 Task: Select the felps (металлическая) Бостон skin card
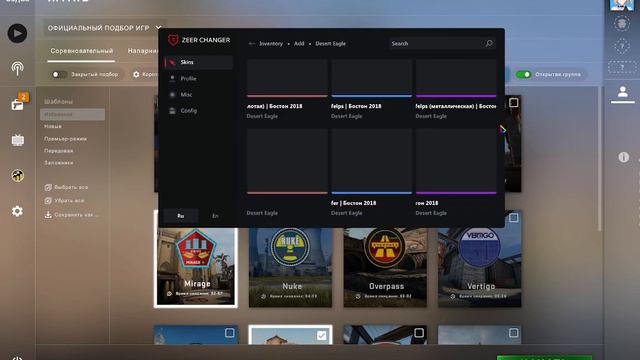[456, 89]
